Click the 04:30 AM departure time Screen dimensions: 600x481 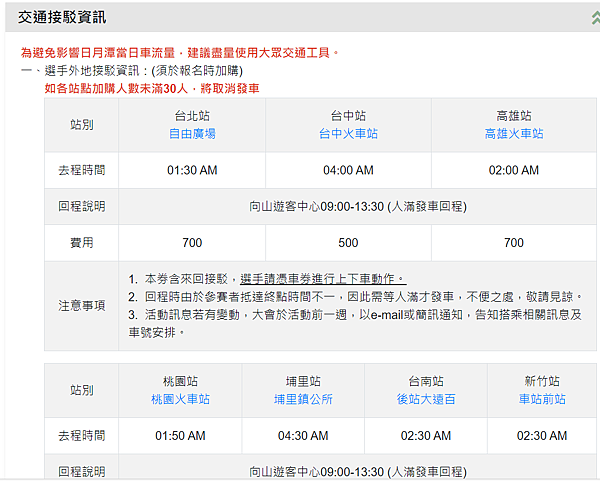pos(303,435)
